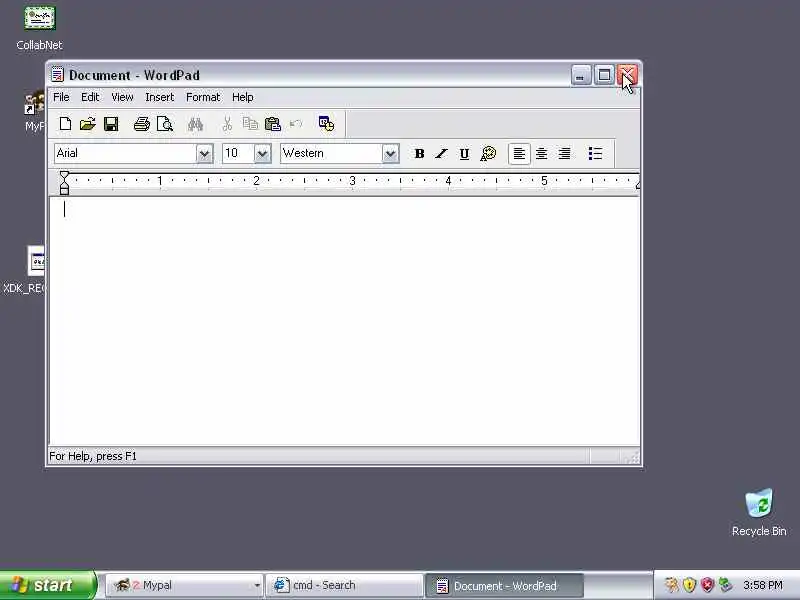The height and width of the screenshot is (600, 800).
Task: Click the status bar text For Help, press F1
Action: click(x=93, y=456)
